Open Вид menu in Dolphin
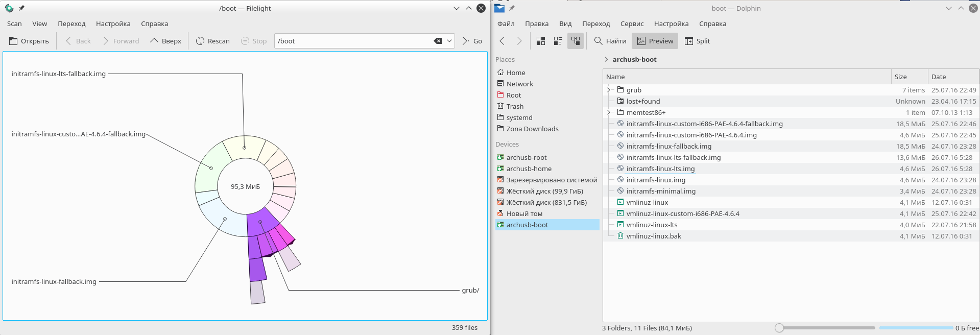 565,23
